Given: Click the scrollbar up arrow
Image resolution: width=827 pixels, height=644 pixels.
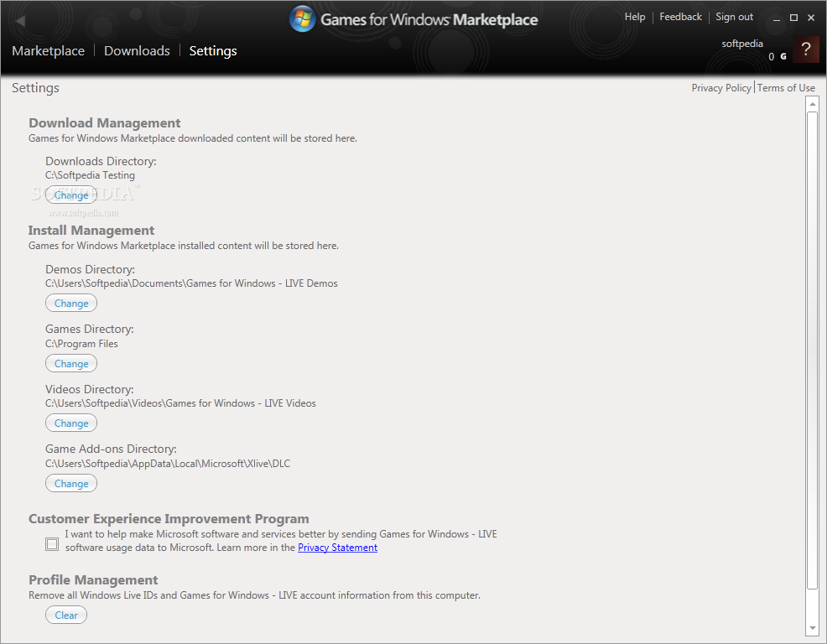Looking at the screenshot, I should tap(813, 104).
